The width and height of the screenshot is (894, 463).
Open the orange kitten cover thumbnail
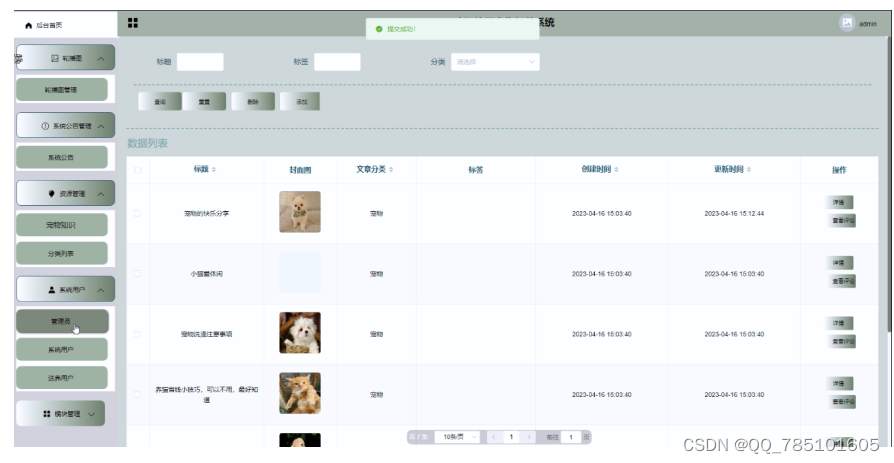[x=300, y=393]
